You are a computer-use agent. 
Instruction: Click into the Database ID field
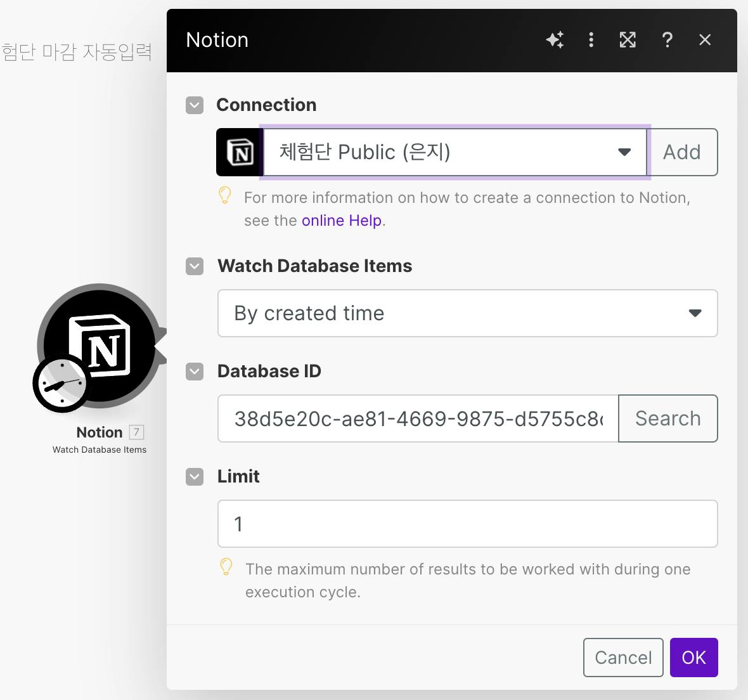point(418,418)
